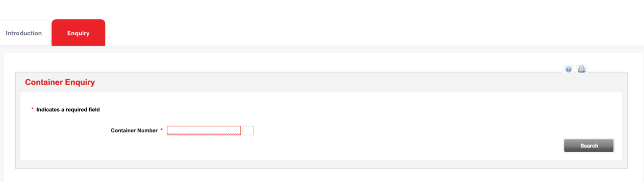Image resolution: width=644 pixels, height=182 pixels.
Task: Click the blue help question mark icon
Action: (x=569, y=69)
